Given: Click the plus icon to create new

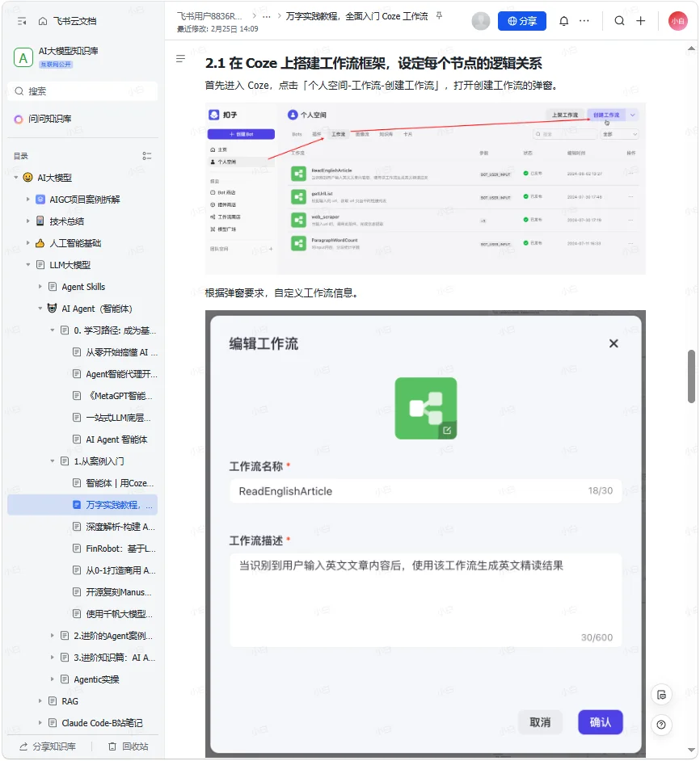Looking at the screenshot, I should click(x=641, y=21).
